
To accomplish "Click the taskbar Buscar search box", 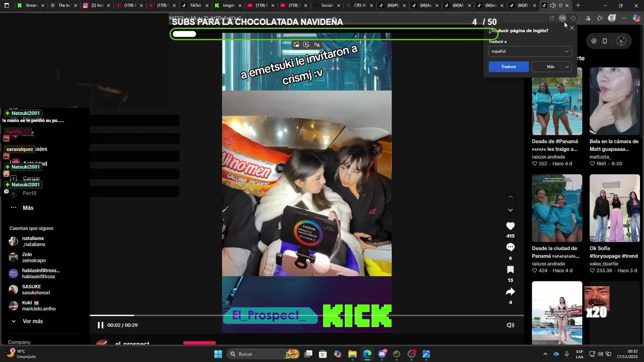I will (x=264, y=354).
